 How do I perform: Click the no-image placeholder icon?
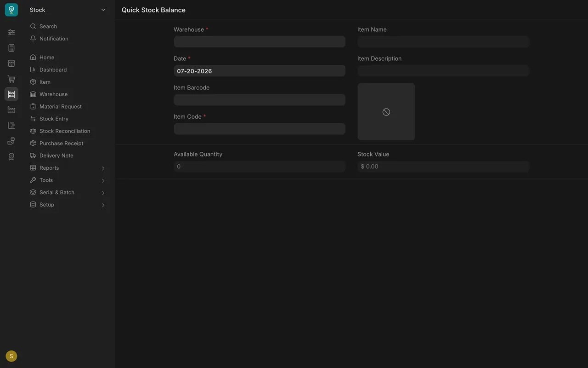tap(386, 112)
